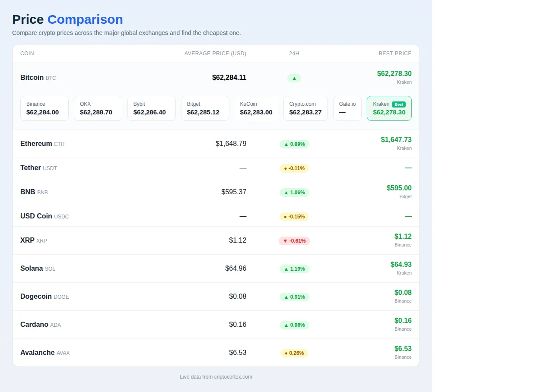Click the 24H column header

294,54
